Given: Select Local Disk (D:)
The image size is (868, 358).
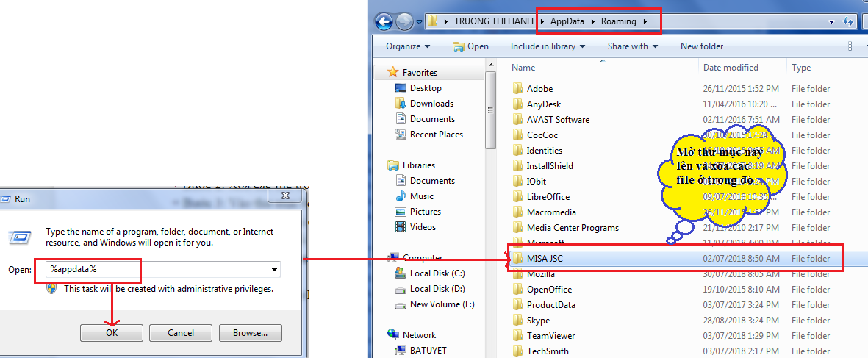Looking at the screenshot, I should click(x=437, y=289).
